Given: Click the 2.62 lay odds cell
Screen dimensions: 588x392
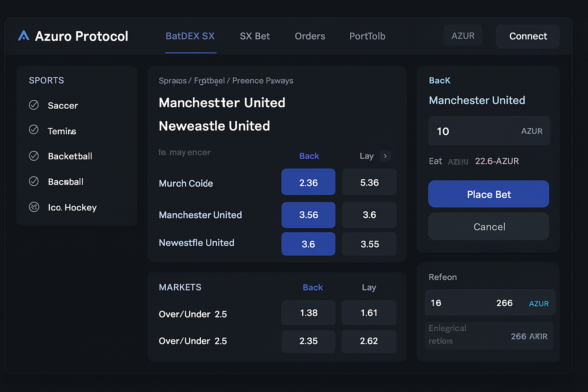Looking at the screenshot, I should tap(369, 341).
